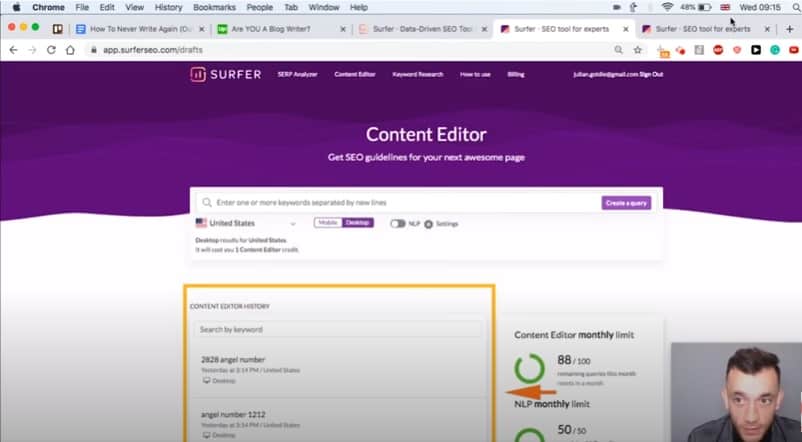The width and height of the screenshot is (802, 442).
Task: Open the How to use page
Action: click(475, 75)
